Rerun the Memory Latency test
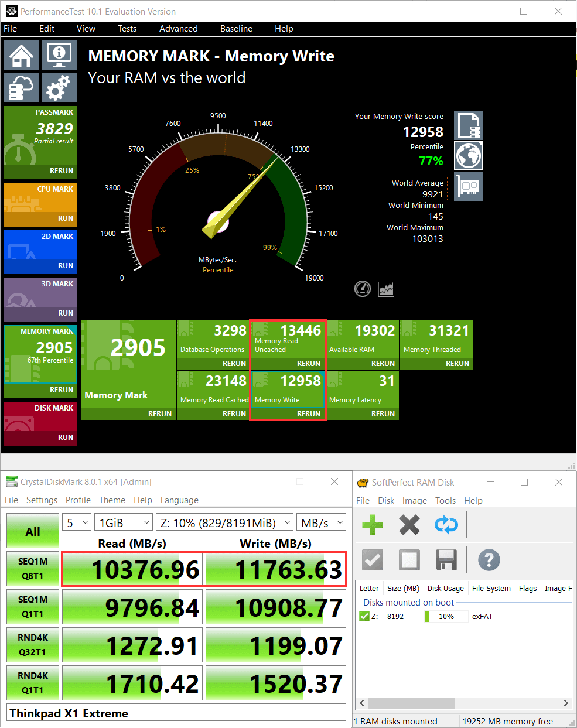Image resolution: width=577 pixels, height=728 pixels. [x=383, y=414]
